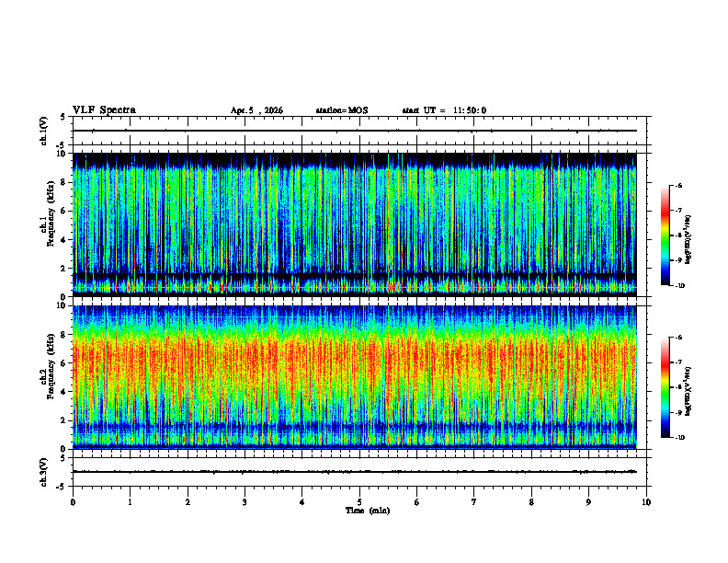
Task: Click time axis tick label "2"
Action: click(188, 502)
